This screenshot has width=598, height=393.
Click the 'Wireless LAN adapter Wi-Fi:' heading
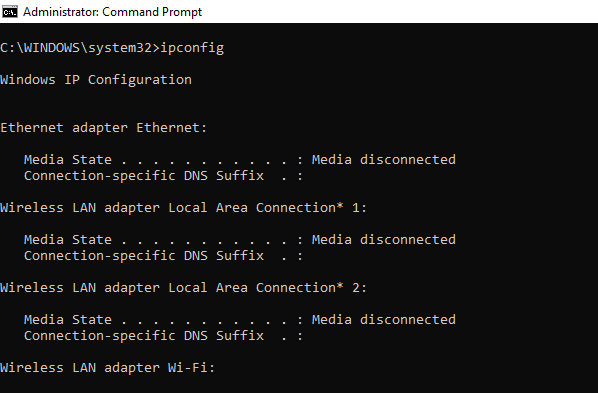pos(108,368)
